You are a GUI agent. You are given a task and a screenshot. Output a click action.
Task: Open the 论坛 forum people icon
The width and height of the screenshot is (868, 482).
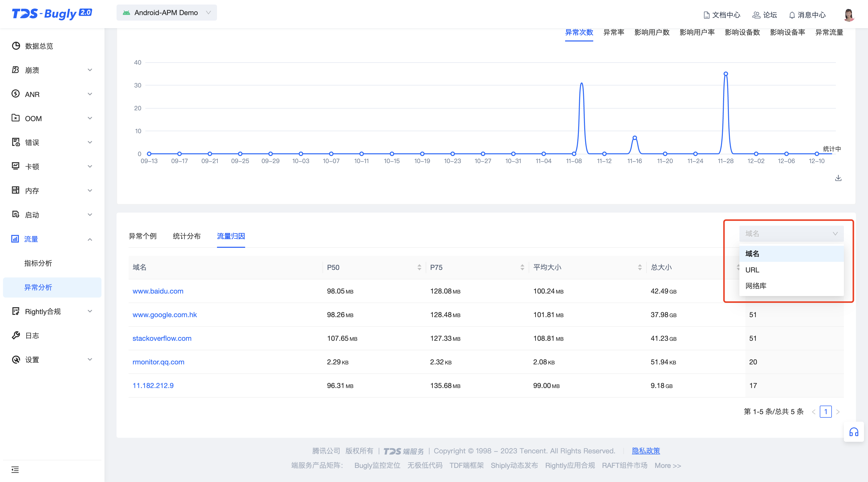tap(756, 15)
